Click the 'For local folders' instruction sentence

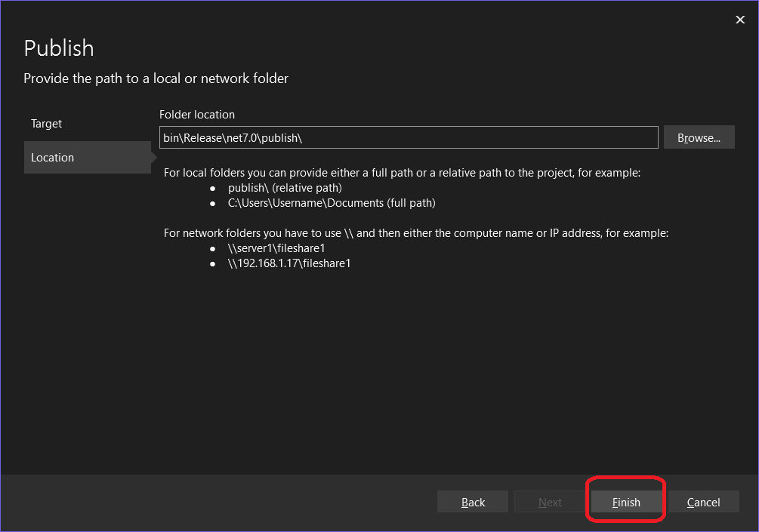(402, 173)
